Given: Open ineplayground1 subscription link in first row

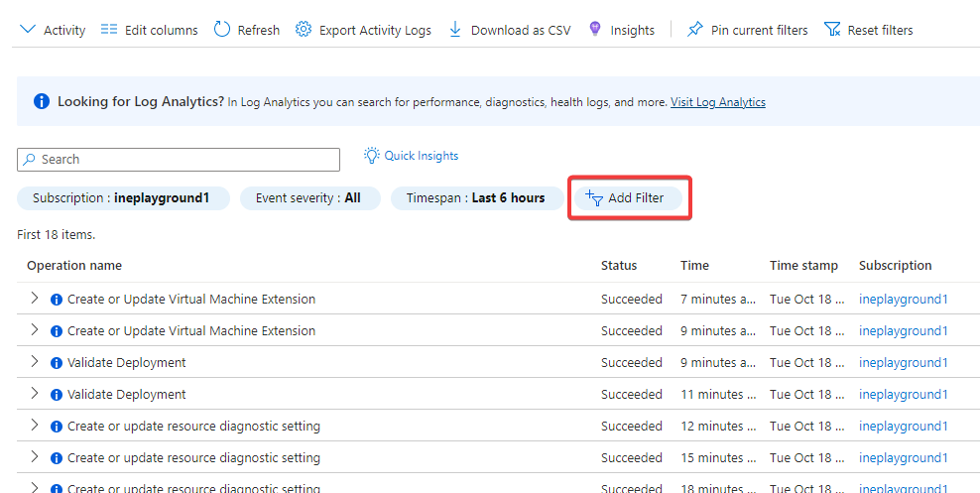Looking at the screenshot, I should [903, 300].
